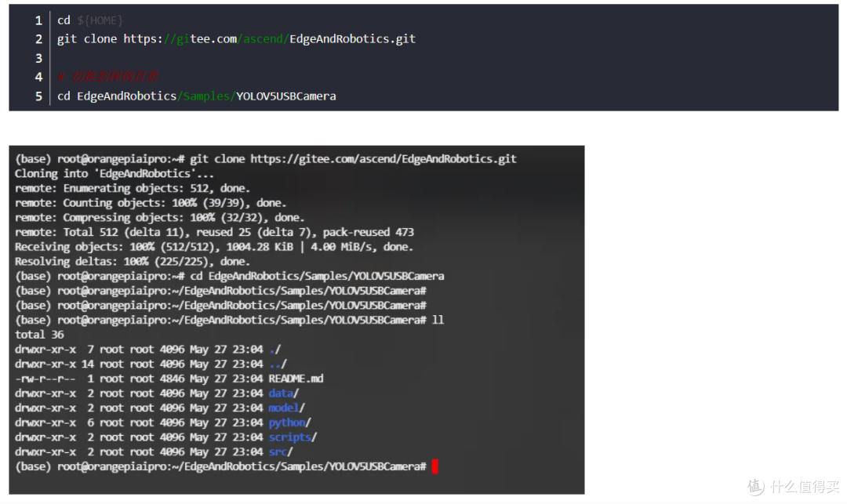Click line number 5 in the code block
The image size is (847, 504).
tap(38, 96)
